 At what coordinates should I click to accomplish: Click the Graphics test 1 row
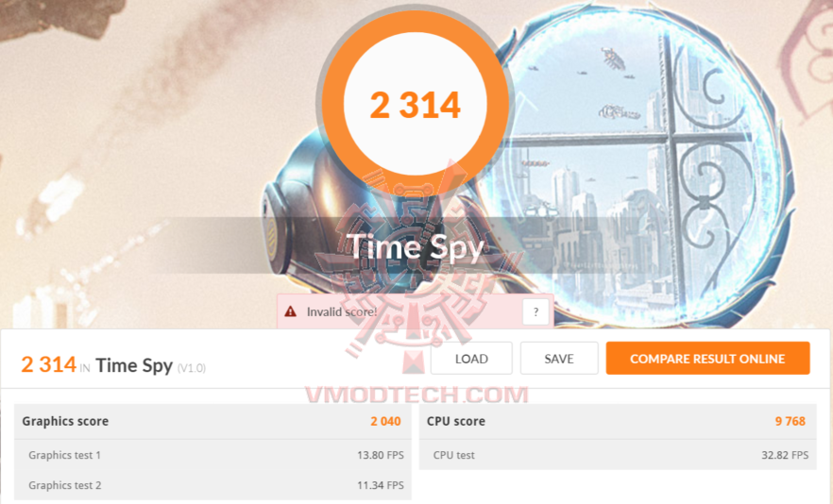(212, 455)
